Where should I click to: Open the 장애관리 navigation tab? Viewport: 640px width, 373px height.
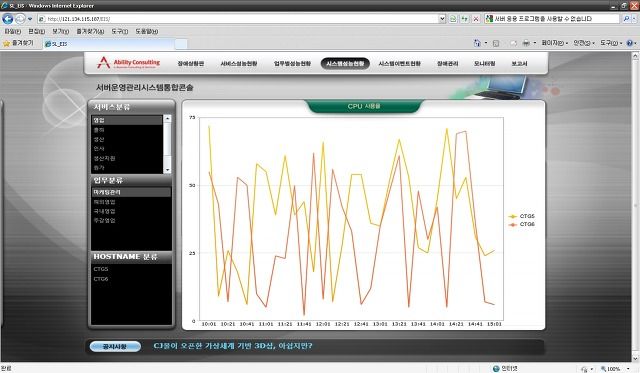[x=448, y=64]
